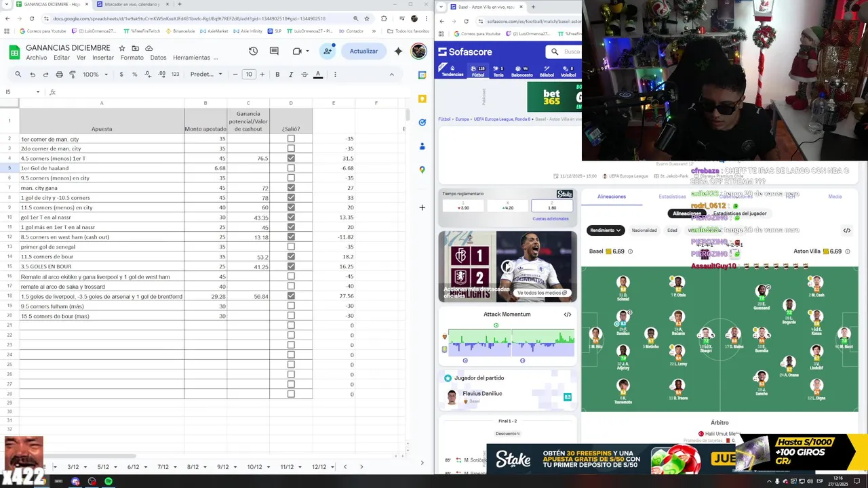Image resolution: width=868 pixels, height=488 pixels.
Task: Check box for 1er corner de man. city
Action: click(291, 139)
